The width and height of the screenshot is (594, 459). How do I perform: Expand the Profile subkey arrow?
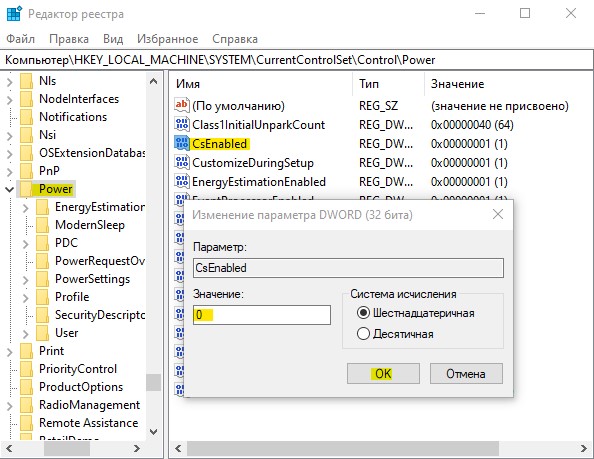click(x=25, y=298)
